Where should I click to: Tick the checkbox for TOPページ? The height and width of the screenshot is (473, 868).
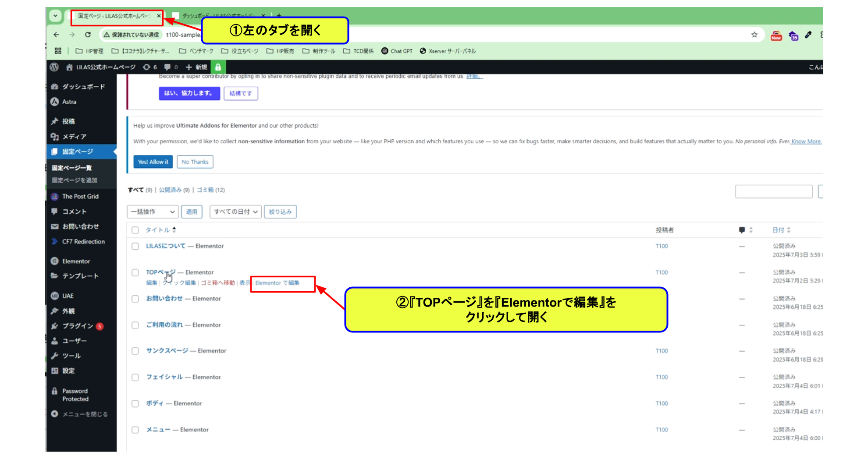[135, 272]
